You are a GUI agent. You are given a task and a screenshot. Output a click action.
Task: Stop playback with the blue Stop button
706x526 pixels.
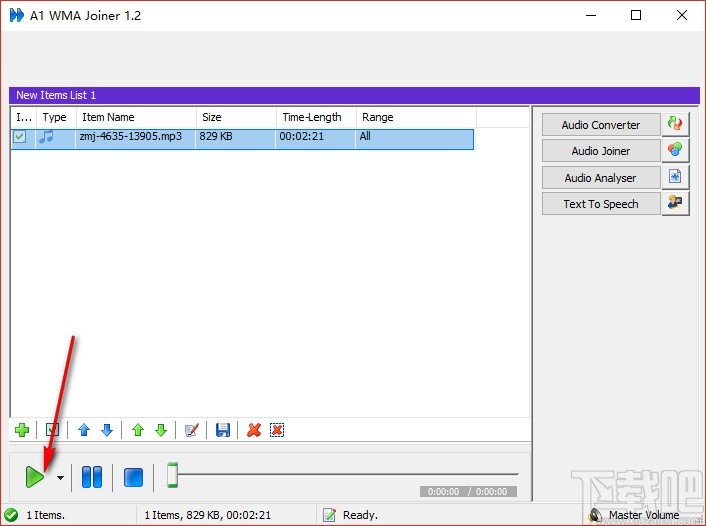pos(133,477)
